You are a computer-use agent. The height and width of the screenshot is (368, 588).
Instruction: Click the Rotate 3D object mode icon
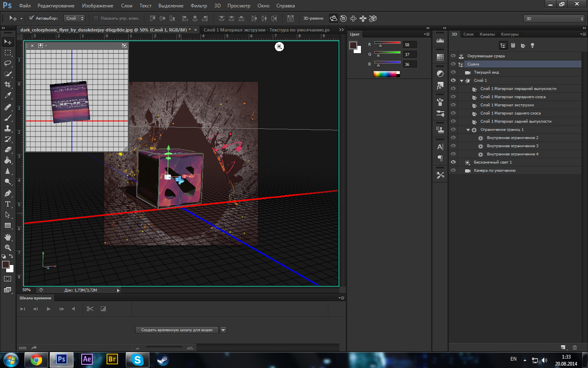pyautogui.click(x=334, y=18)
